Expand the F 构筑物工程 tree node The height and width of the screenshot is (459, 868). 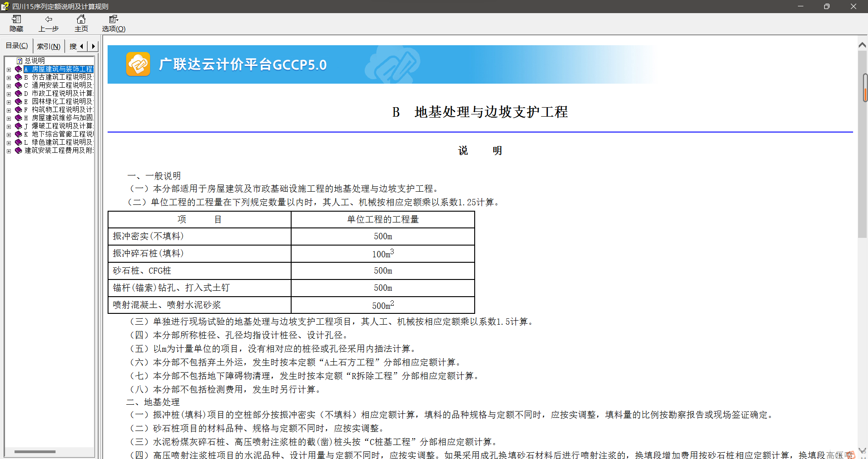[x=9, y=110]
